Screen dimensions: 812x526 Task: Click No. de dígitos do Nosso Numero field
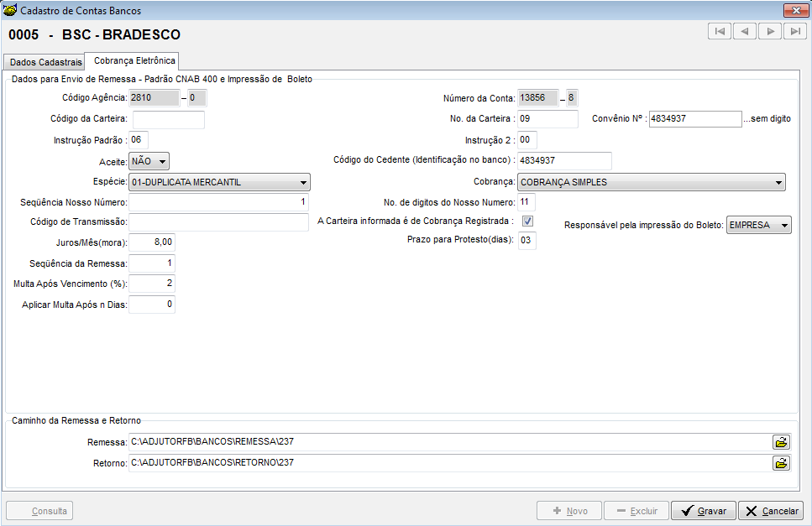[x=526, y=201]
